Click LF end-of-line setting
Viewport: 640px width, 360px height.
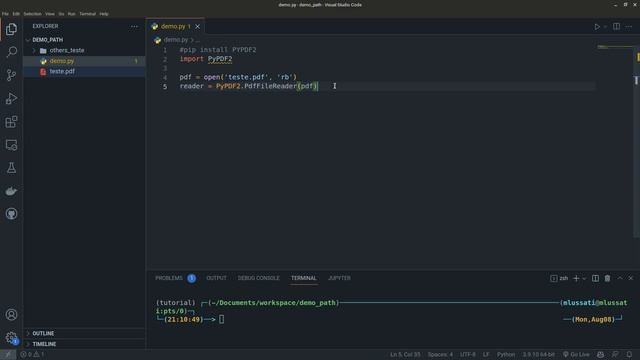click(x=486, y=354)
